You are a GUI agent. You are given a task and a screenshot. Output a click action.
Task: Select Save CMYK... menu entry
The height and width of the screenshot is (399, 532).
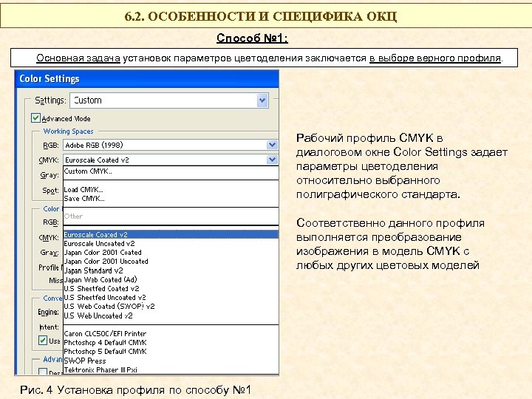(171, 199)
